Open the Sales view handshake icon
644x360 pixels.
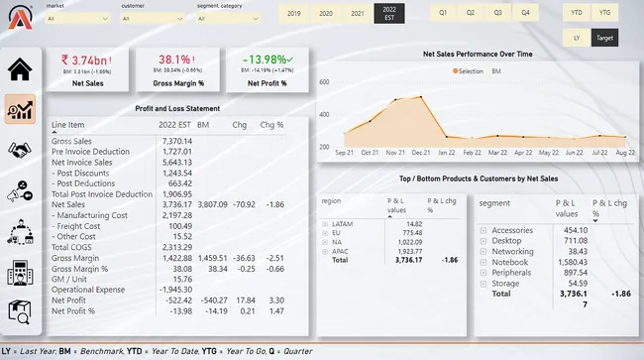19,150
